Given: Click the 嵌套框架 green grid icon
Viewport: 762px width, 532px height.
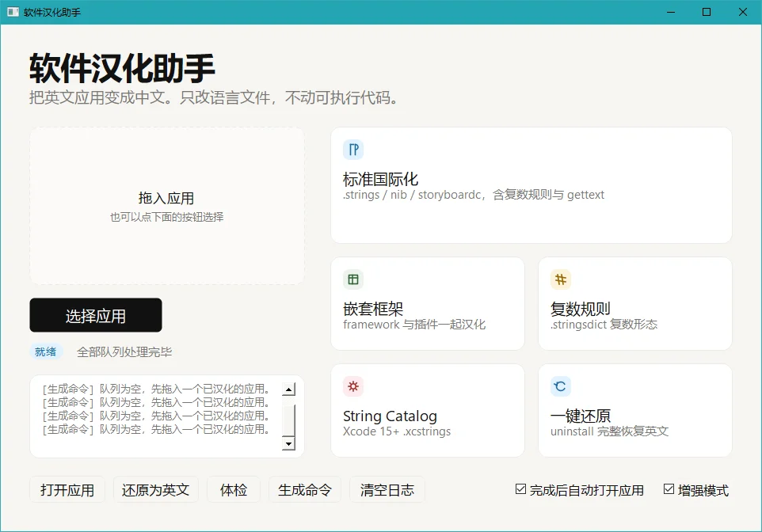Looking at the screenshot, I should (353, 279).
